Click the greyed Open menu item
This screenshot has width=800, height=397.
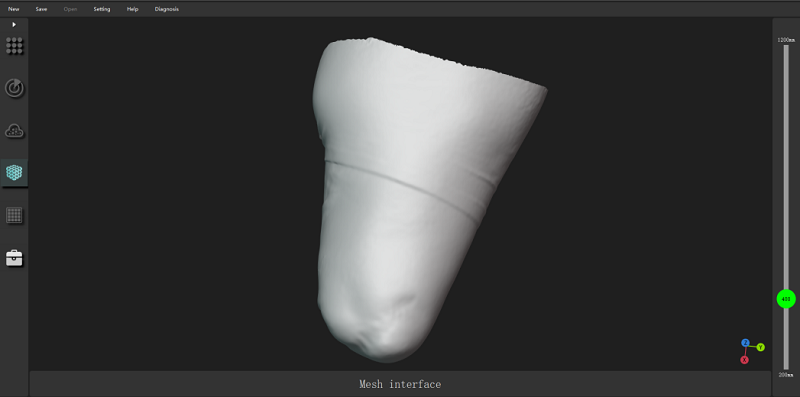[x=70, y=9]
